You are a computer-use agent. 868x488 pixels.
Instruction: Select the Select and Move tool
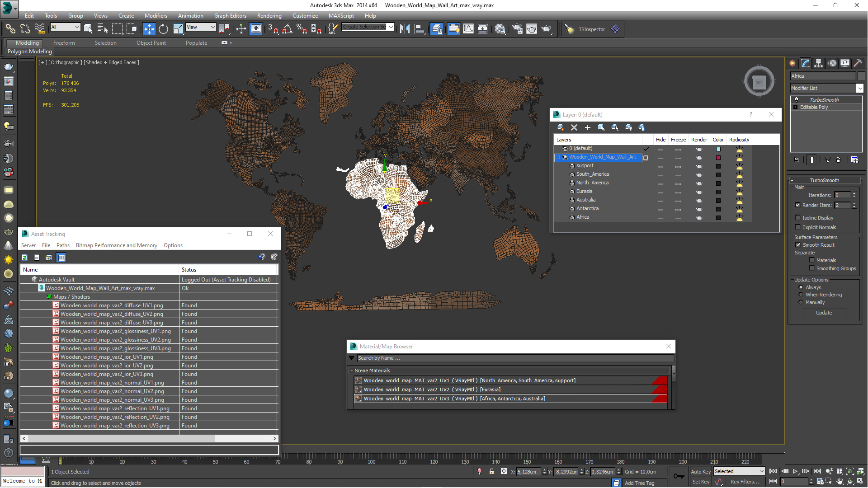coord(149,29)
